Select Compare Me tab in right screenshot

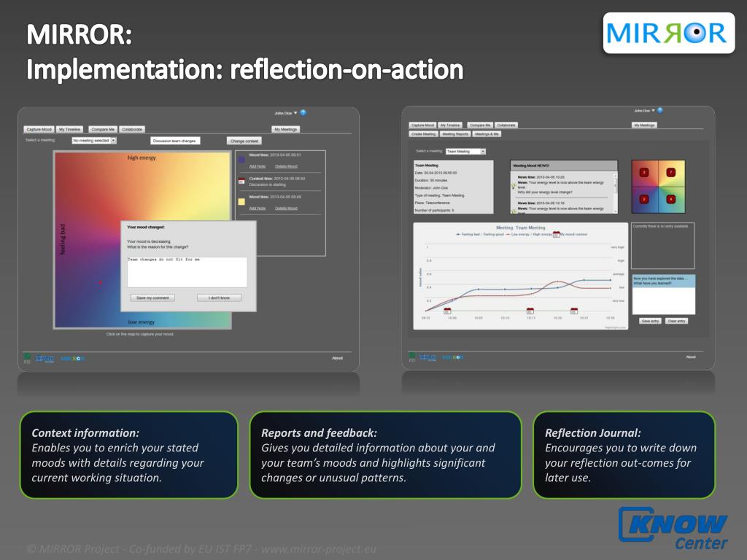click(x=480, y=125)
